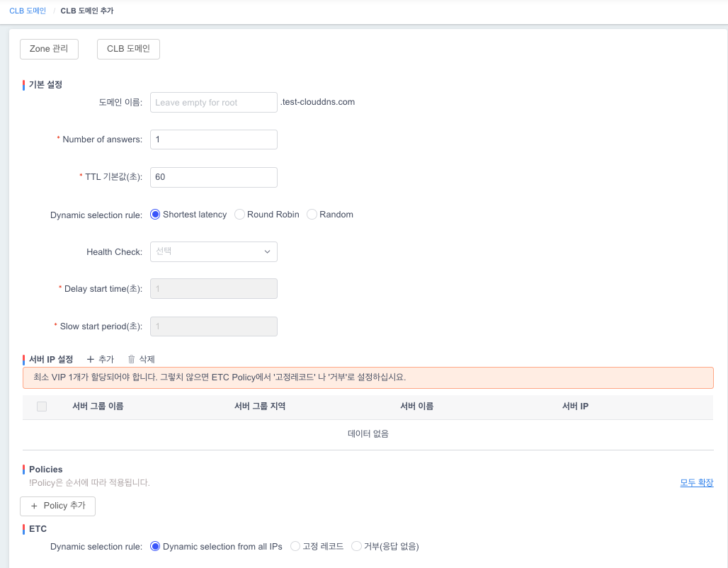This screenshot has width=728, height=568.
Task: Click the Policies section heading
Action: (45, 469)
